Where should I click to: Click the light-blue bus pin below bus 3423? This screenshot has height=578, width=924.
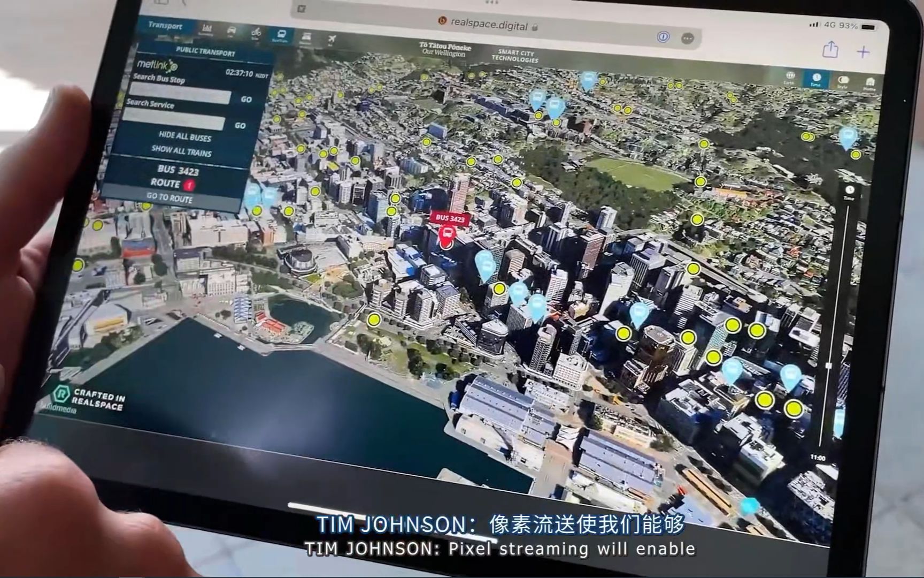pos(485,266)
